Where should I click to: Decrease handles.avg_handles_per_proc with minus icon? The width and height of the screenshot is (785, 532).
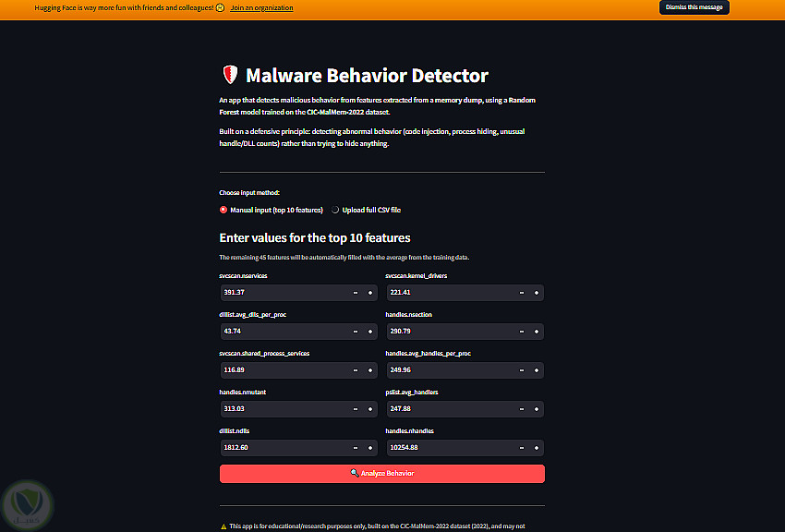pyautogui.click(x=522, y=370)
